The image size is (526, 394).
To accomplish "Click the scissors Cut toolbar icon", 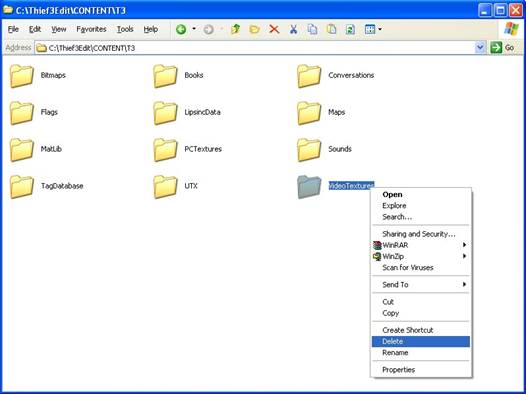I will coord(294,29).
